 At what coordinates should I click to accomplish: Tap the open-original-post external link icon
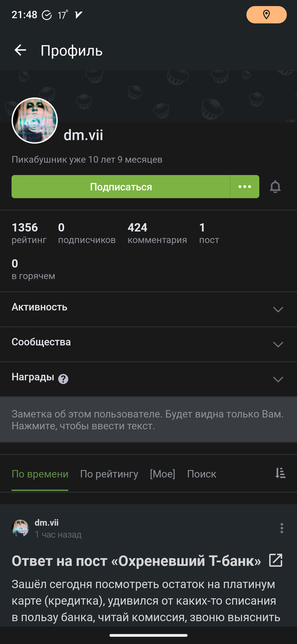click(276, 560)
